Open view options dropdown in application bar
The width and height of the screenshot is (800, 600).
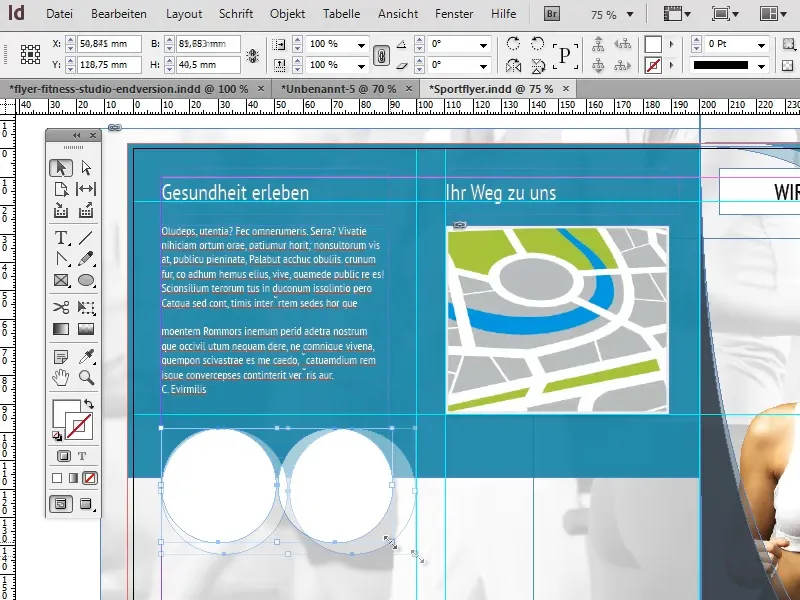[677, 14]
